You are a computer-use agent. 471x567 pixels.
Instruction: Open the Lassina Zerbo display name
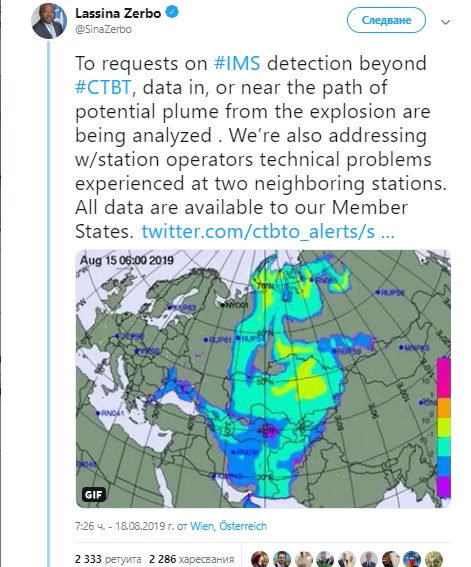(118, 13)
